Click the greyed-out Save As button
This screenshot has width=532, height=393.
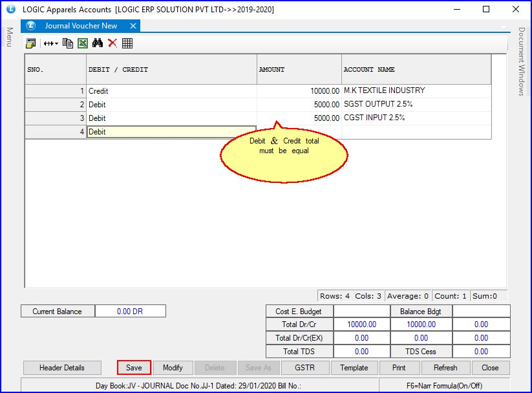(x=259, y=368)
